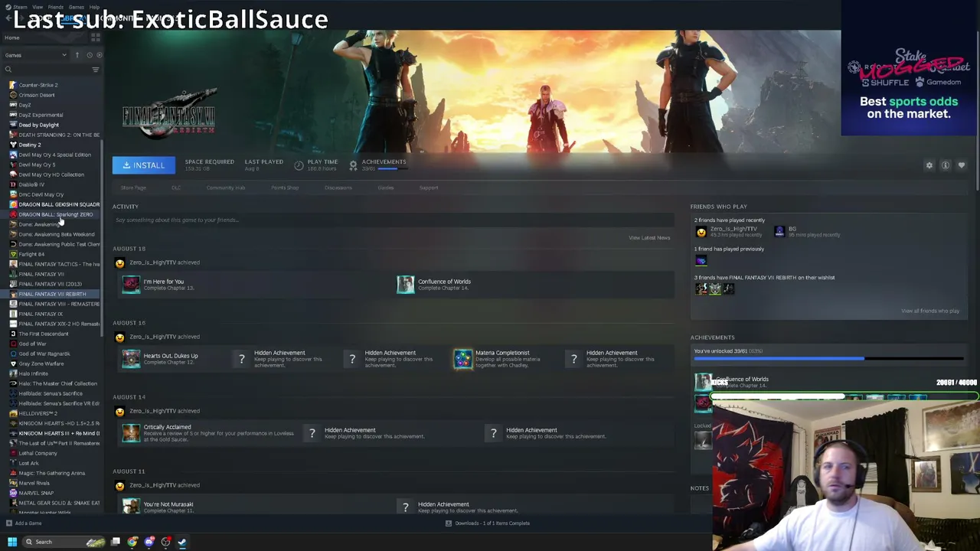Open advanced filter icon in library search
Viewport: 980px width, 551px height.
[96, 70]
